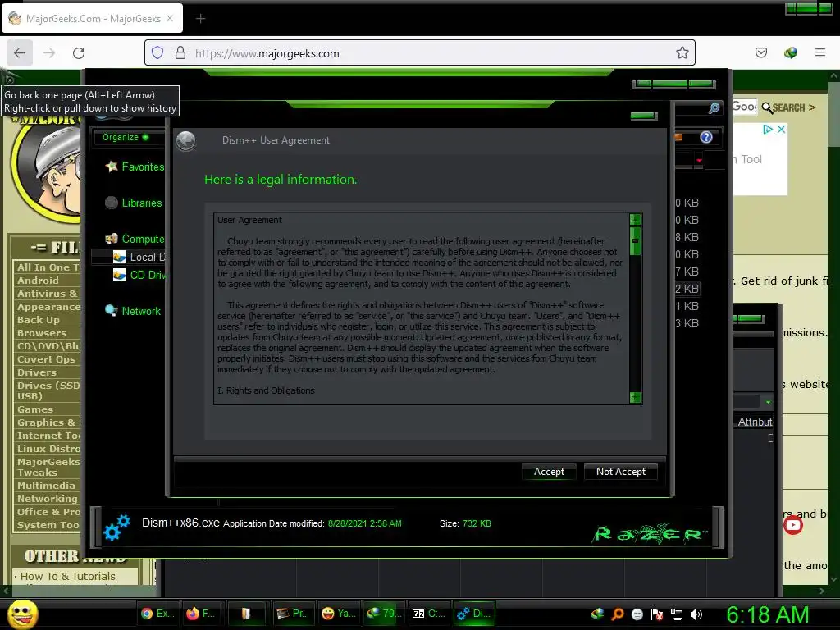The image size is (840, 630).
Task: Click the tracking protection shield icon
Action: (157, 53)
